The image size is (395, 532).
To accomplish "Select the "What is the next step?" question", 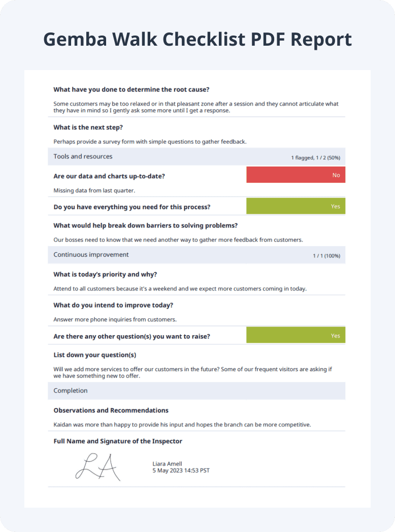I will tap(88, 127).
